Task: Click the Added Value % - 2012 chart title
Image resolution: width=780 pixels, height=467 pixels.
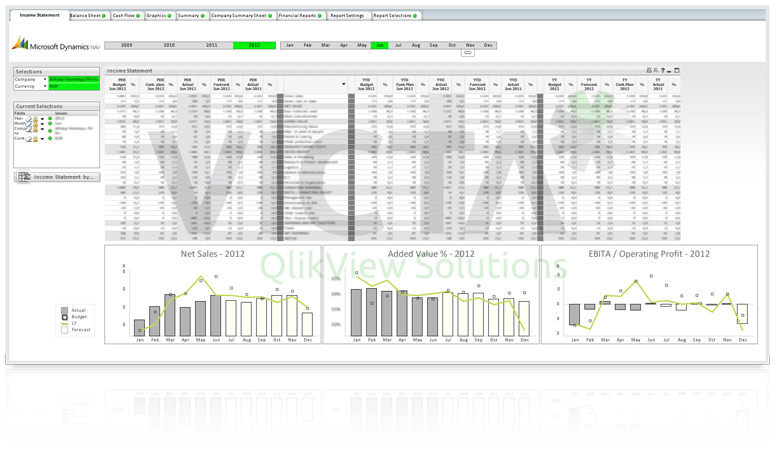Action: pos(431,254)
